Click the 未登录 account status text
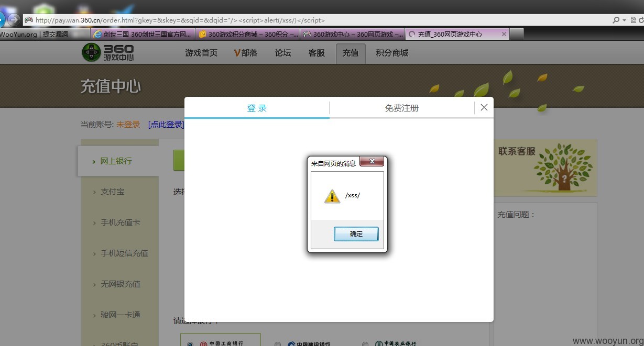Screen dimensions: 644x346 [128, 124]
